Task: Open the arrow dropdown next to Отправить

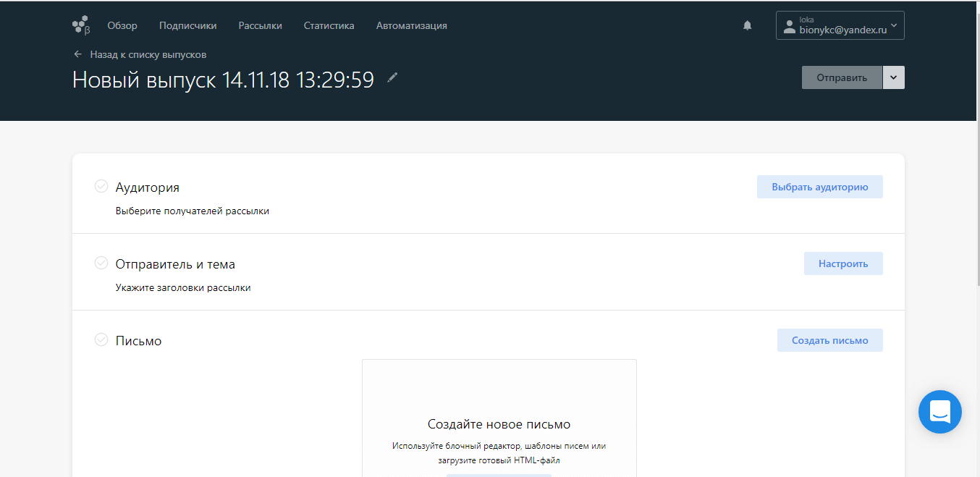Action: pos(894,77)
